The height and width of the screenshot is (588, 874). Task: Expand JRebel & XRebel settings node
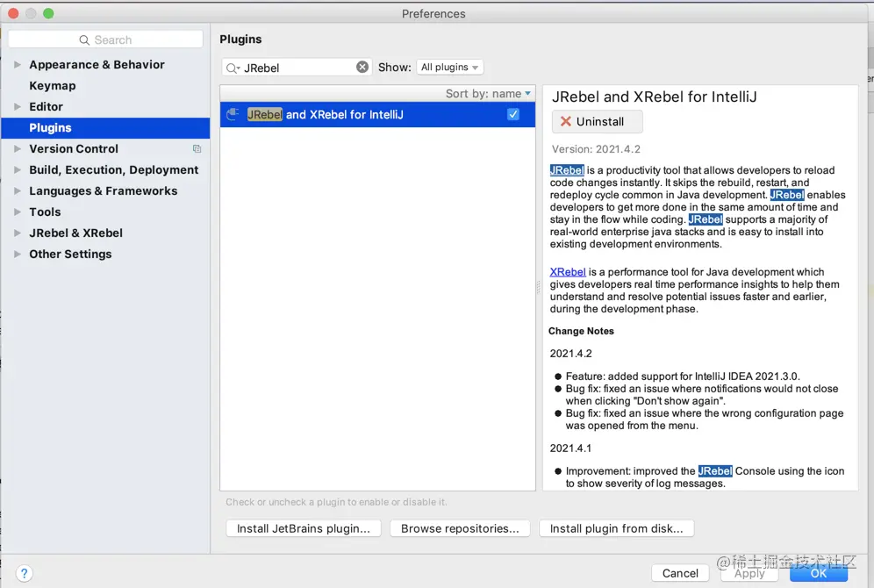coord(18,233)
